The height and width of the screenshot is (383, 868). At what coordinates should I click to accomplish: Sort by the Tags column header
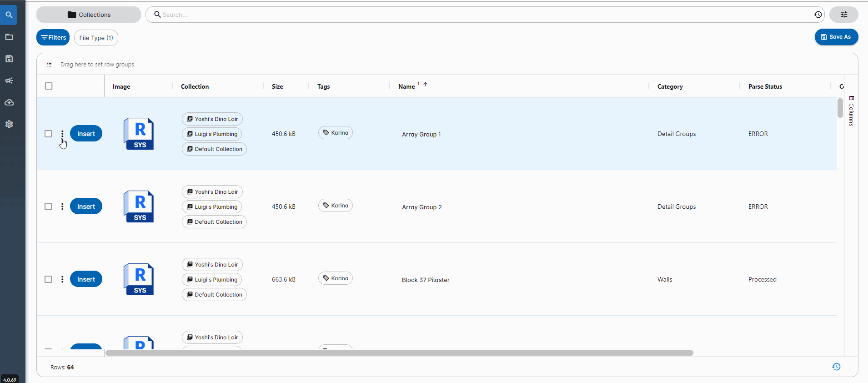[323, 86]
